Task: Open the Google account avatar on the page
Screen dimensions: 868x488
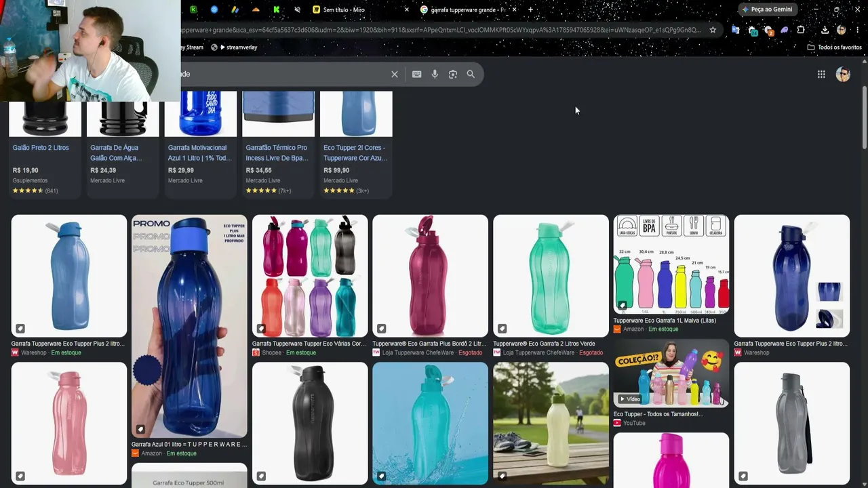Action: (843, 75)
